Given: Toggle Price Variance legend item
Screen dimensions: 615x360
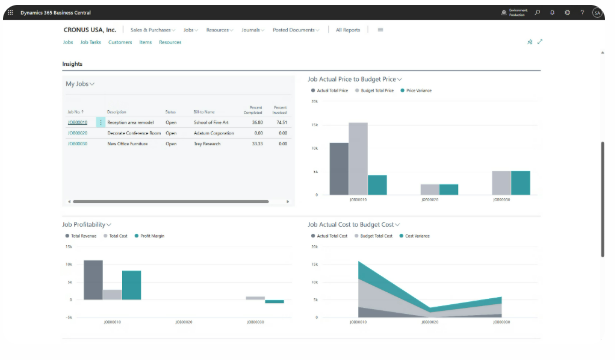Looking at the screenshot, I should pyautogui.click(x=416, y=91).
